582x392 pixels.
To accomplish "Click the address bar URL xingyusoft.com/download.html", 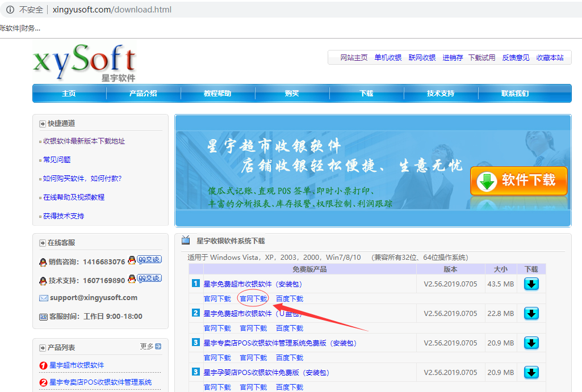I will point(112,10).
